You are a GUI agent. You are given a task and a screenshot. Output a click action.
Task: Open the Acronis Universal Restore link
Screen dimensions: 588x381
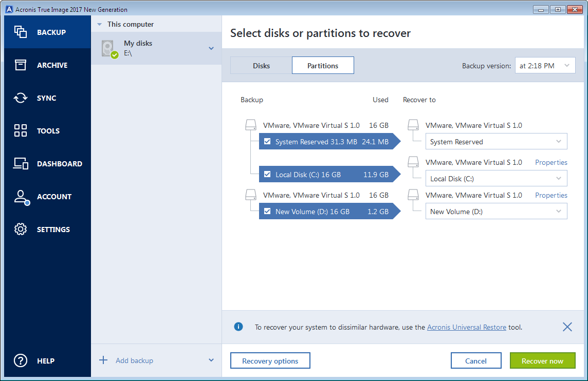tap(466, 327)
